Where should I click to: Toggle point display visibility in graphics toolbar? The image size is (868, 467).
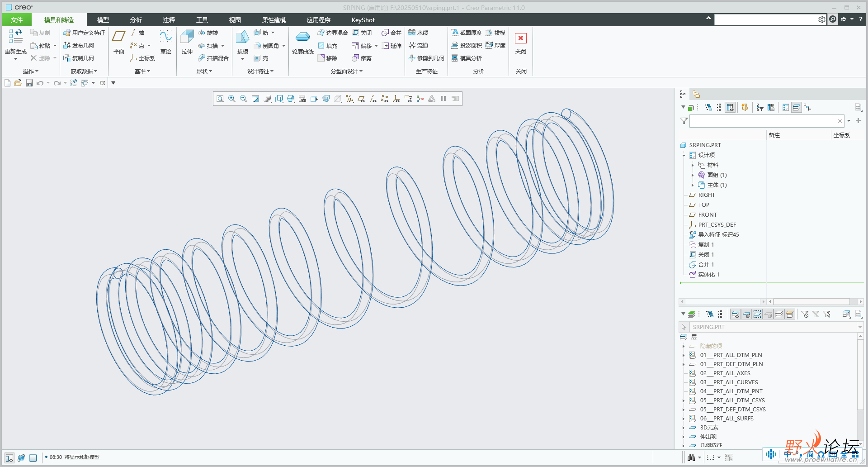[x=385, y=99]
